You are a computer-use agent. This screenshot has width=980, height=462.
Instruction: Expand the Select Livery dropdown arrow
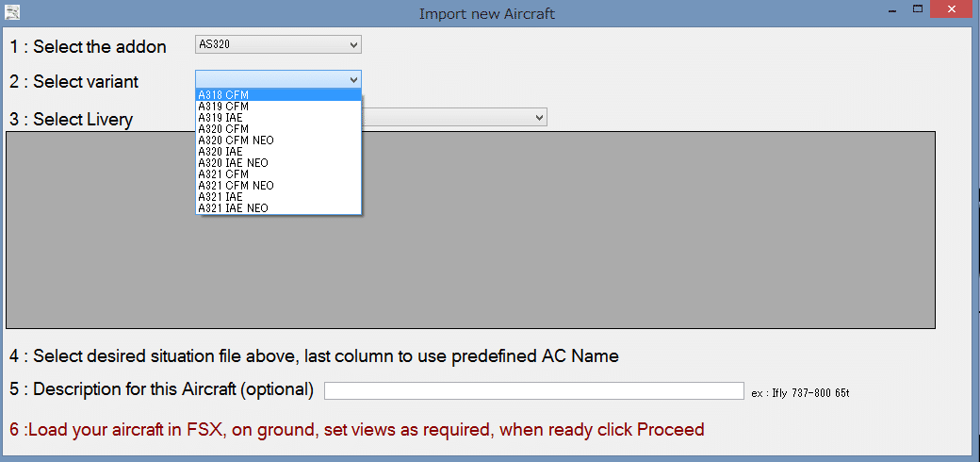[539, 117]
